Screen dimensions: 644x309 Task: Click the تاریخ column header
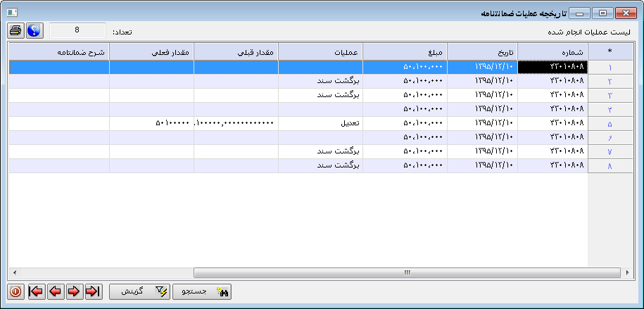coord(482,52)
